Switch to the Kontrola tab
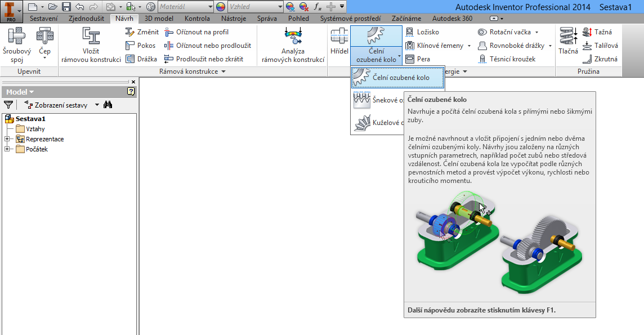Image resolution: width=644 pixels, height=335 pixels. tap(197, 19)
